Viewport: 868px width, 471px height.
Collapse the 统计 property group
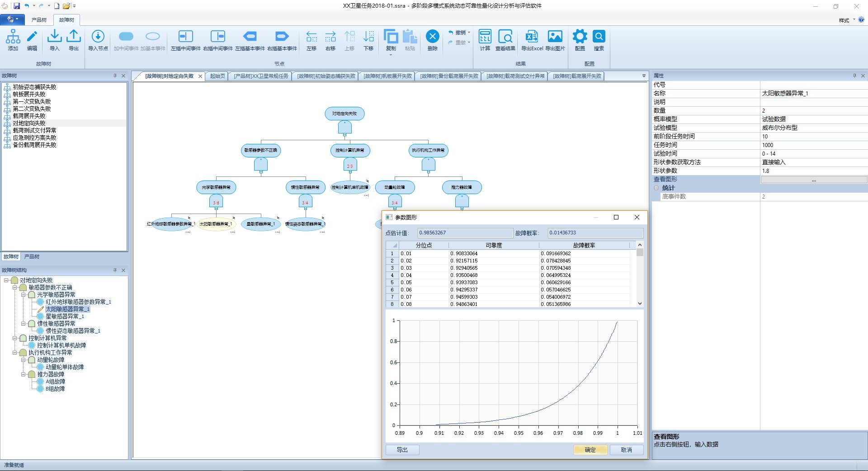[656, 188]
